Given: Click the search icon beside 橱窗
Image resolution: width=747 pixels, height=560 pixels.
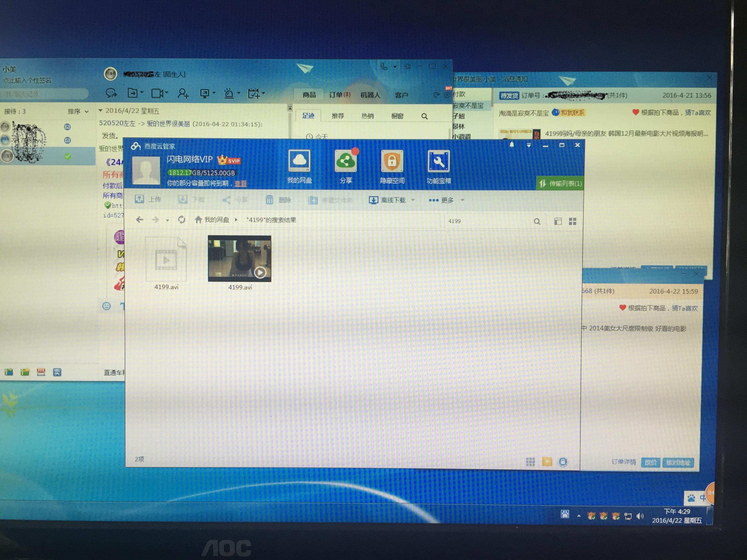Looking at the screenshot, I should click(x=425, y=116).
